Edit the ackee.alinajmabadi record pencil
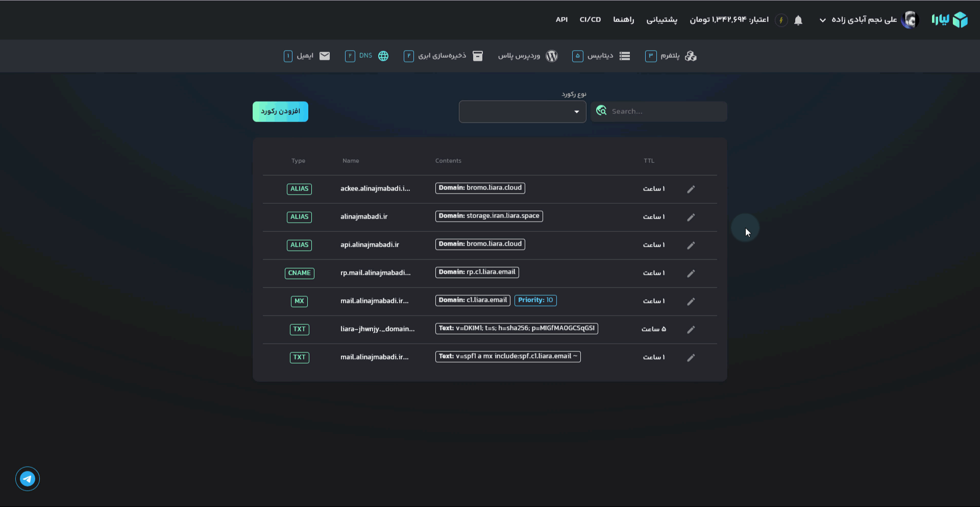 [x=691, y=189]
